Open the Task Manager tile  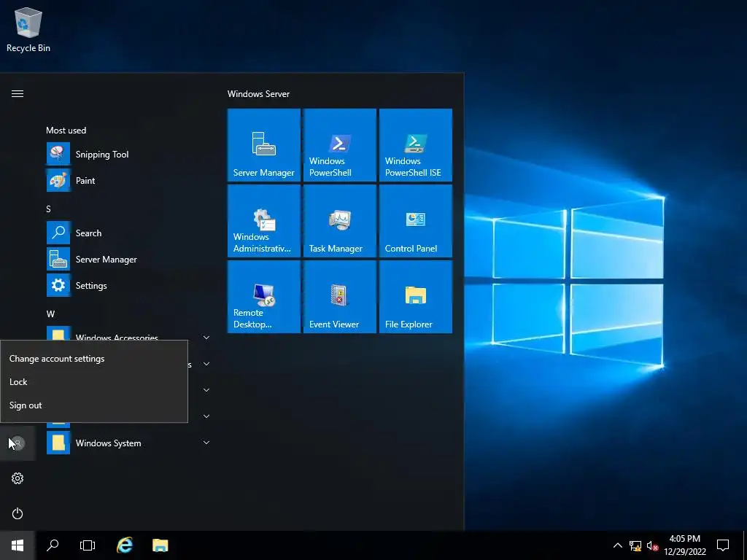[x=340, y=220]
